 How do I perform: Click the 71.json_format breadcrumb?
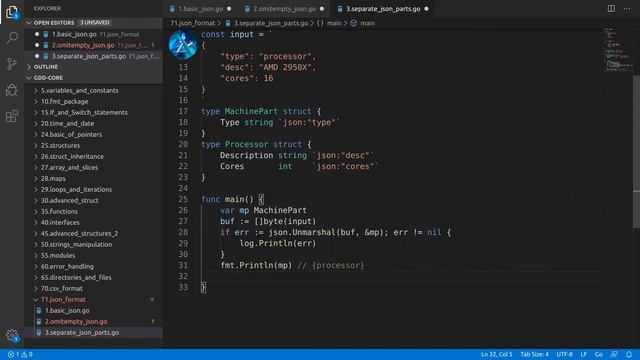(x=193, y=23)
